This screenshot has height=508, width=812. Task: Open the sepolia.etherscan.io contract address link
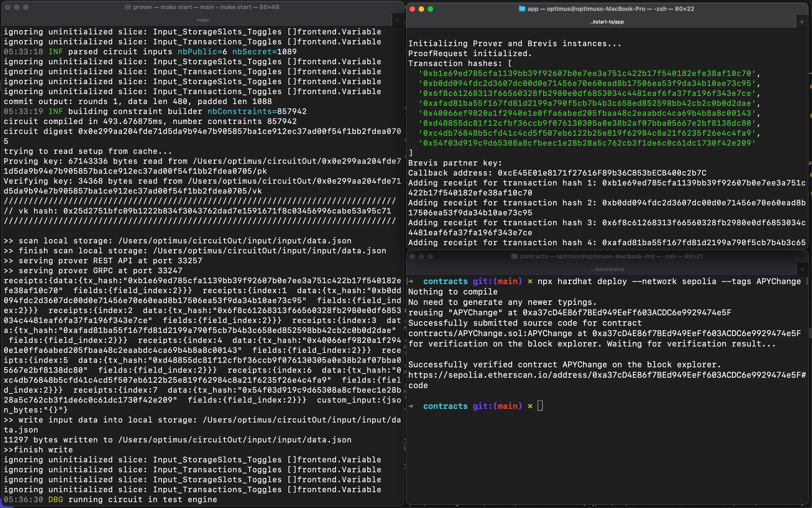[607, 375]
